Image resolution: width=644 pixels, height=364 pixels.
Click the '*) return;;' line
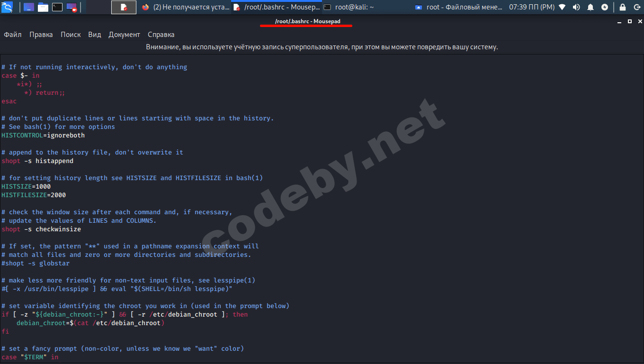pos(45,92)
